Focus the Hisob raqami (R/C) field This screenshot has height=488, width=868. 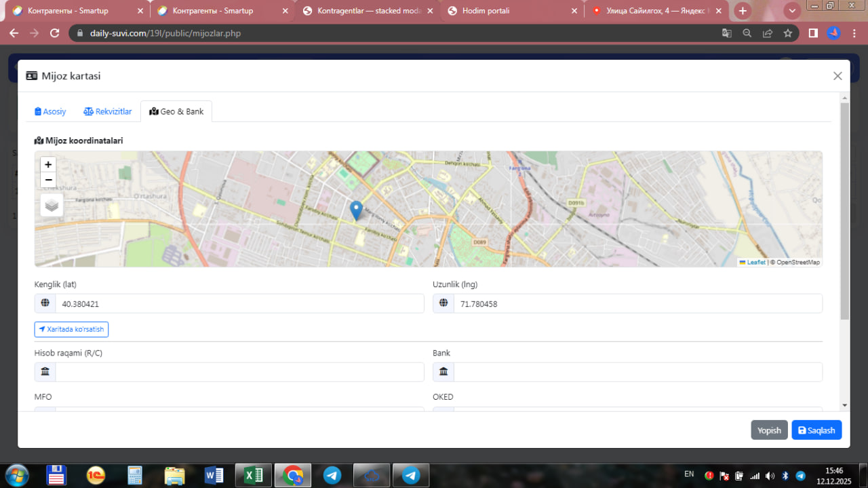[239, 372]
